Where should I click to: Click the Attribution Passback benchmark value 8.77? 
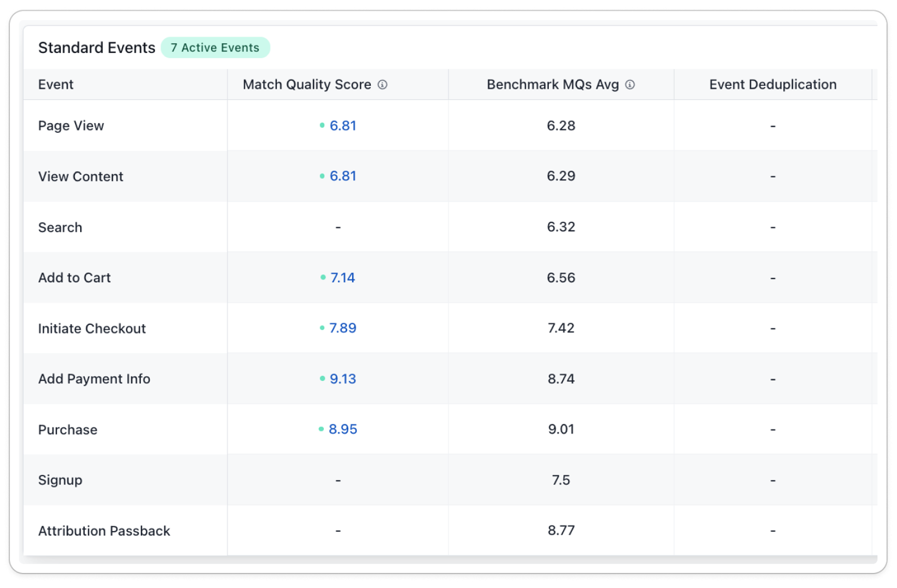[x=561, y=531]
